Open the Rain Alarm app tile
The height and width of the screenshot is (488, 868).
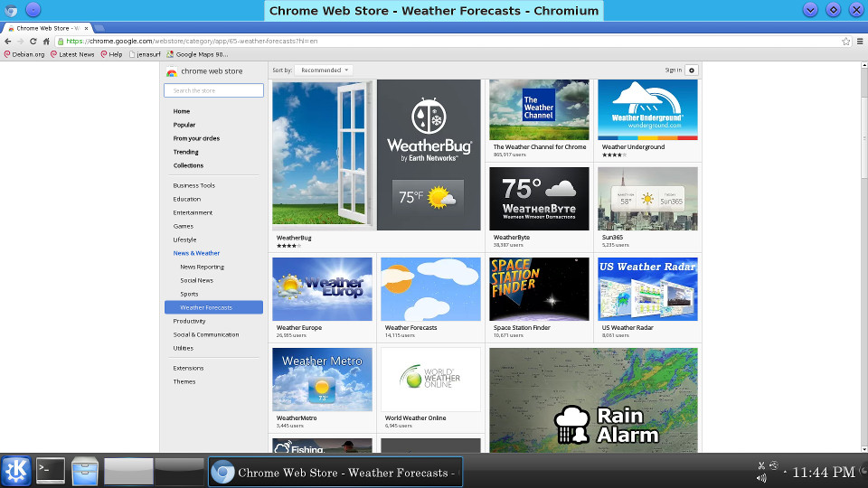pos(593,400)
